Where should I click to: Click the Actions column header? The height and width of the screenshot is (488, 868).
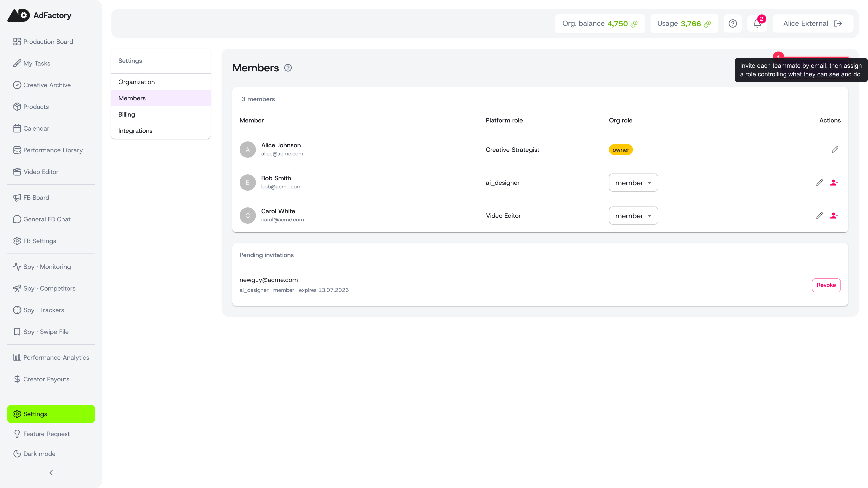click(x=830, y=121)
